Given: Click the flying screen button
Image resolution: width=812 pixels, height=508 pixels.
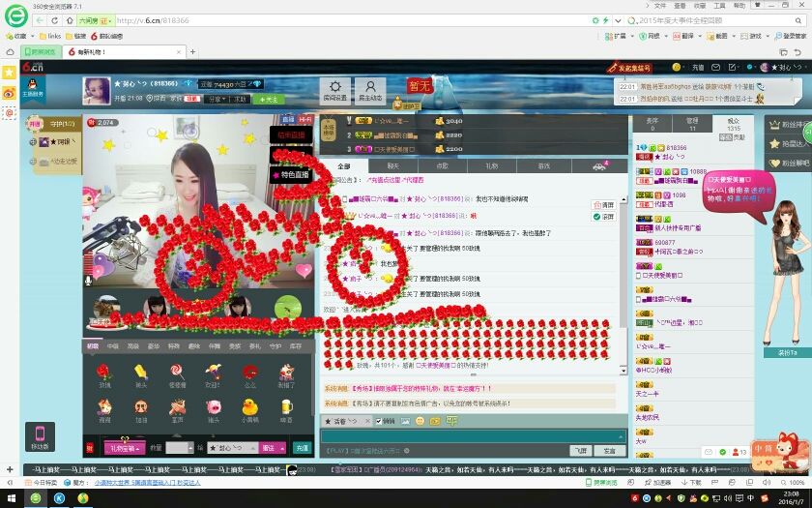Looking at the screenshot, I should 581,451.
